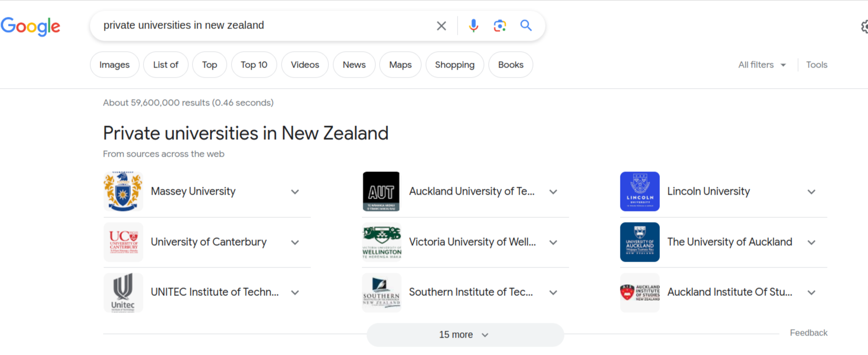The width and height of the screenshot is (868, 355).
Task: Click Private universities in New Zealand heading
Action: (246, 133)
